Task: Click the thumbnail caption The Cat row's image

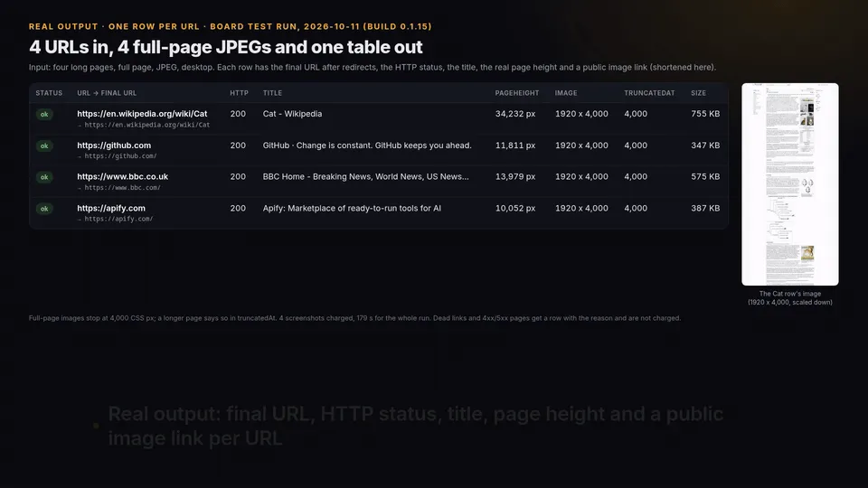Action: 790,297
